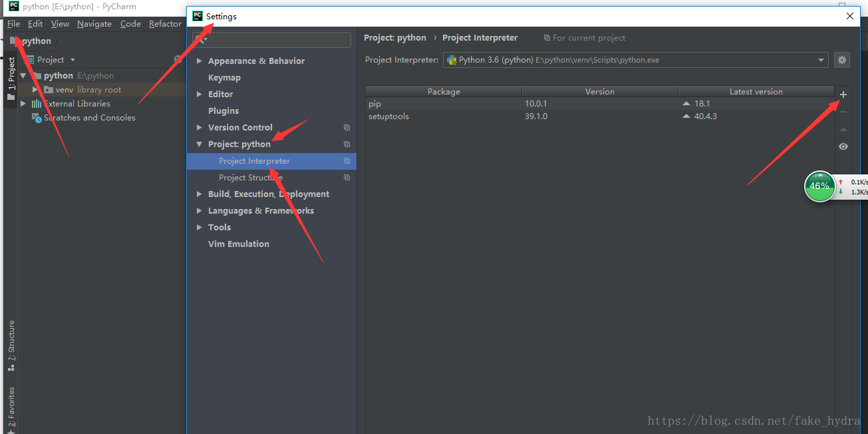Expand Appearance & Behavior settings section
Viewport: 868px width, 434px height.
[199, 61]
